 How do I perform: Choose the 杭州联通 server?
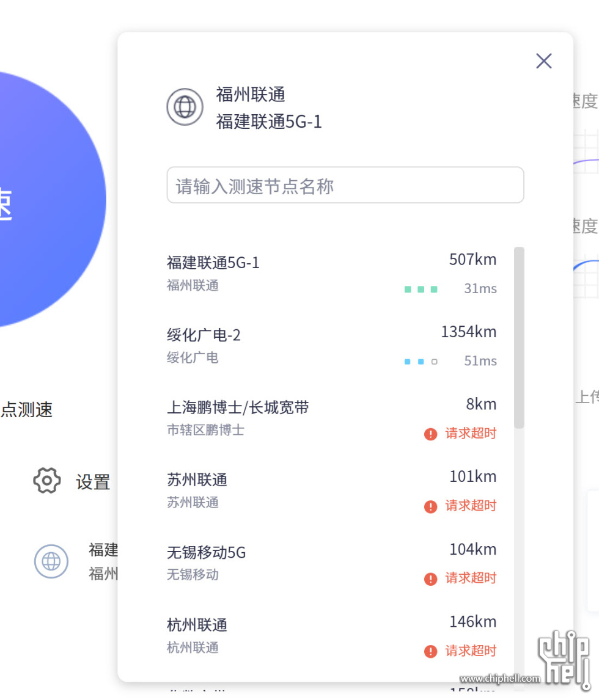[331, 636]
